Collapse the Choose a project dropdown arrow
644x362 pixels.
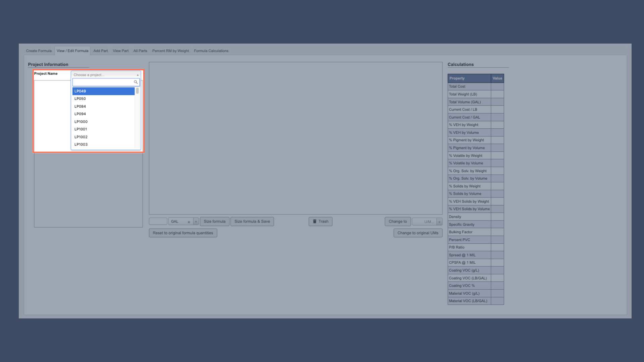(x=138, y=75)
